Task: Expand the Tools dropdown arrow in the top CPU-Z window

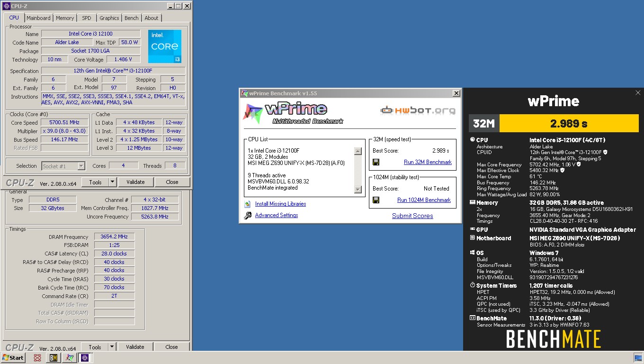Action: [x=112, y=182]
